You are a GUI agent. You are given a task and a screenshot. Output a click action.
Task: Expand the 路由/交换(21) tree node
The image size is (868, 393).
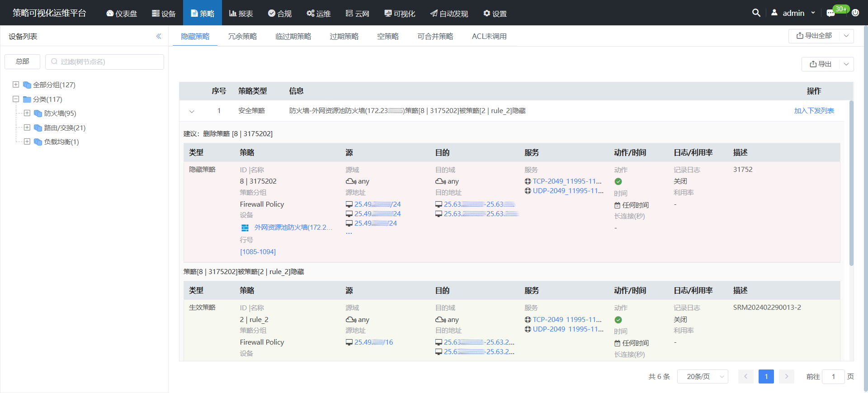(27, 128)
